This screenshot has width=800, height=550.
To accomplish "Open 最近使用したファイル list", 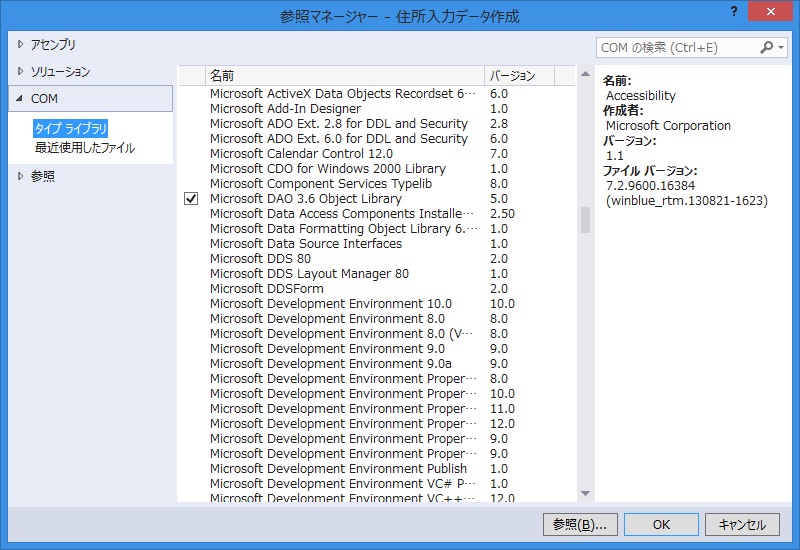I will click(x=84, y=148).
